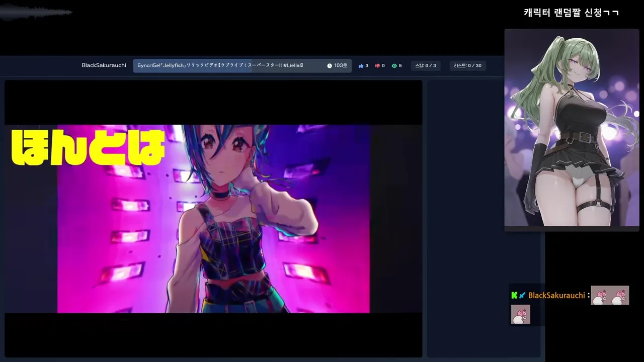Click the 캐릭터 랜덤짤 신청 heading text

571,13
